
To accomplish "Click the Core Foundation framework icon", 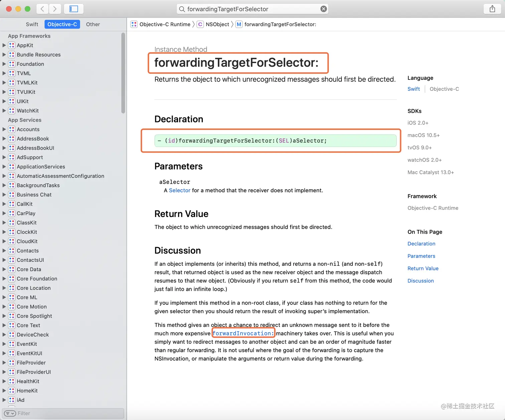I will tap(12, 279).
